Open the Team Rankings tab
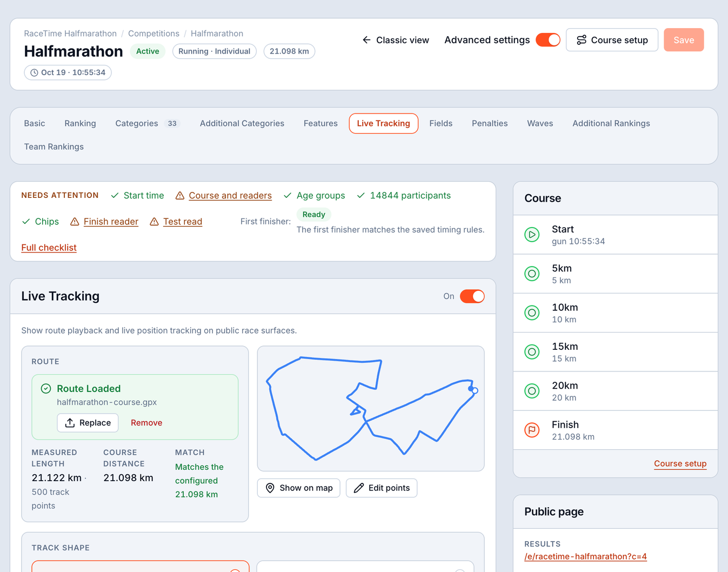The height and width of the screenshot is (572, 728). (54, 147)
